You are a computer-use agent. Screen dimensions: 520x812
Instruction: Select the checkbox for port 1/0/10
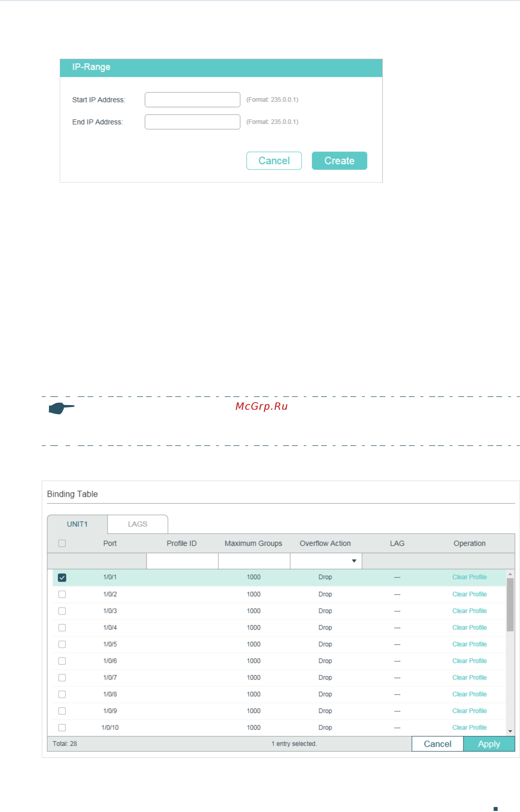click(62, 728)
